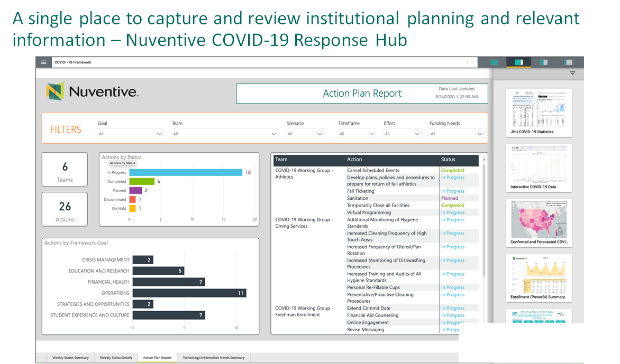The image size is (620, 364).
Task: Open the Effort filter dropdown
Action: tap(402, 134)
